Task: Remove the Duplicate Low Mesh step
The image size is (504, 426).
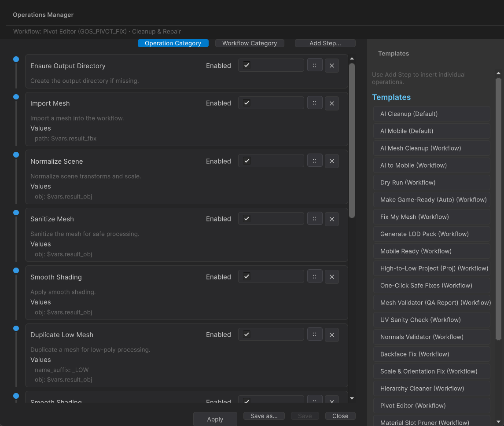Action: [x=331, y=335]
